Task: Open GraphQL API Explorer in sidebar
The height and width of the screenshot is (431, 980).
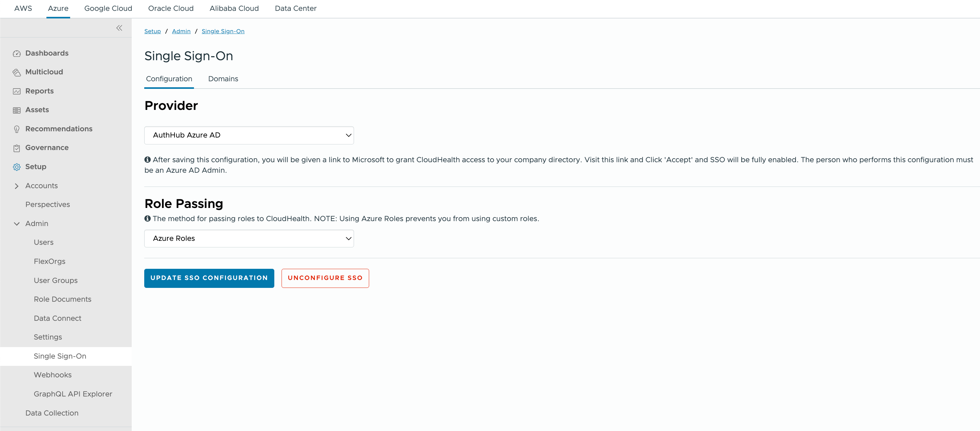Action: click(x=73, y=394)
